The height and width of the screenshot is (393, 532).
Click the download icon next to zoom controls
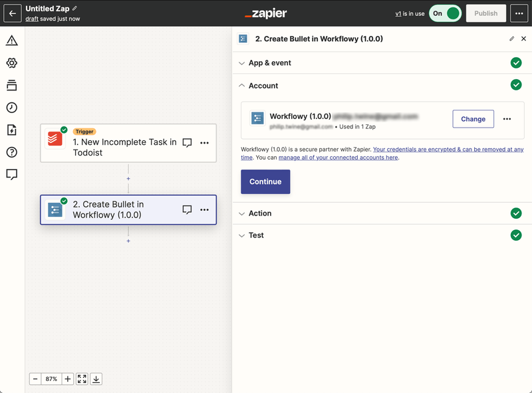click(x=96, y=378)
